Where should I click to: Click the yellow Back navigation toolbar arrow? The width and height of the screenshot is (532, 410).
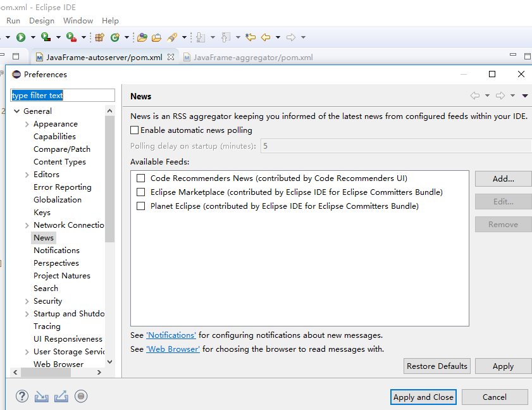(x=266, y=37)
